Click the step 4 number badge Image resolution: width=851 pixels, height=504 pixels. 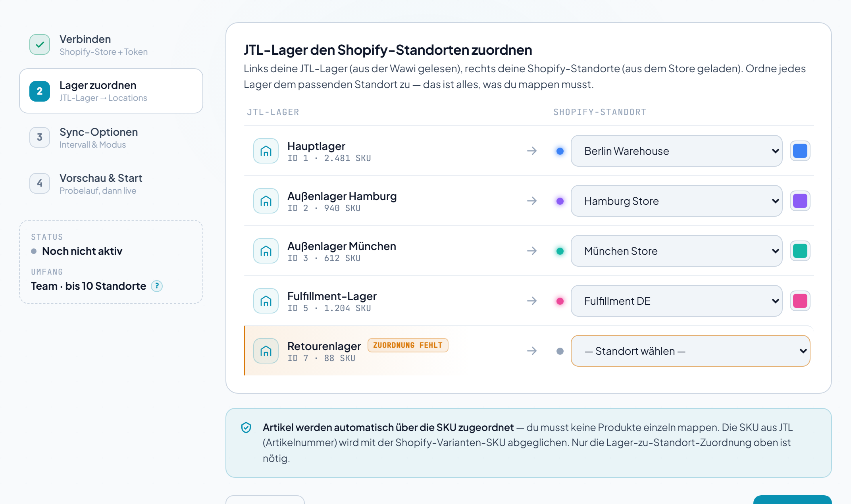[x=40, y=183]
